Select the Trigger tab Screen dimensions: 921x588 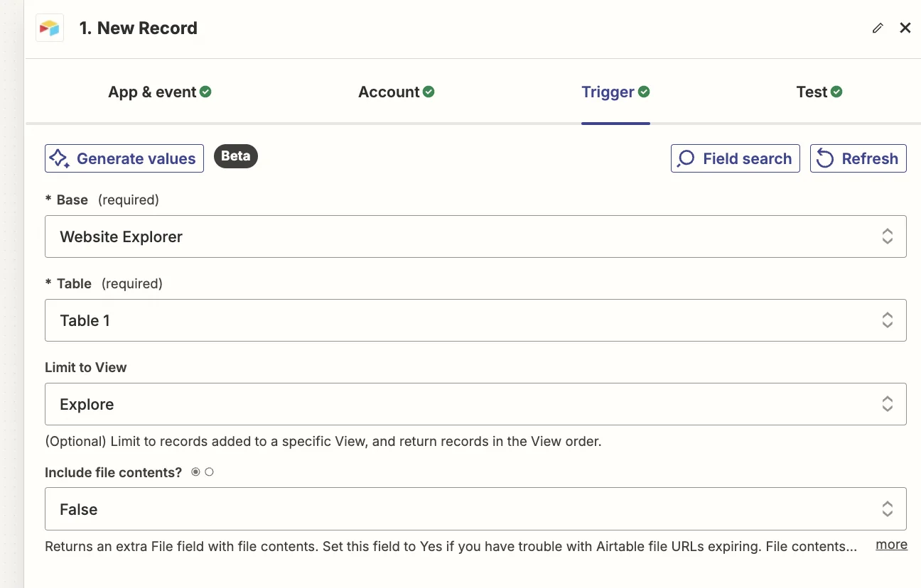point(615,92)
